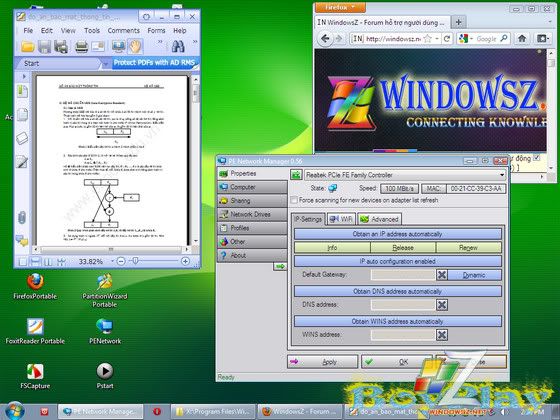Expand the network adapter dropdown list

(x=502, y=175)
